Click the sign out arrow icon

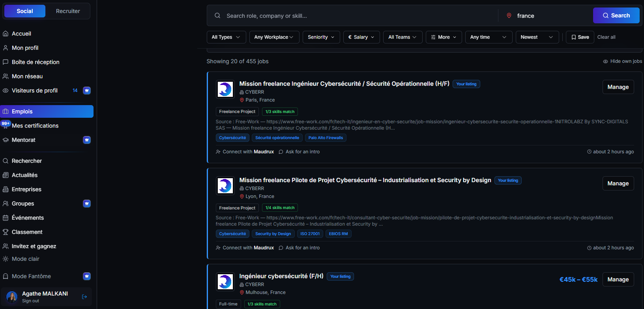click(x=84, y=297)
